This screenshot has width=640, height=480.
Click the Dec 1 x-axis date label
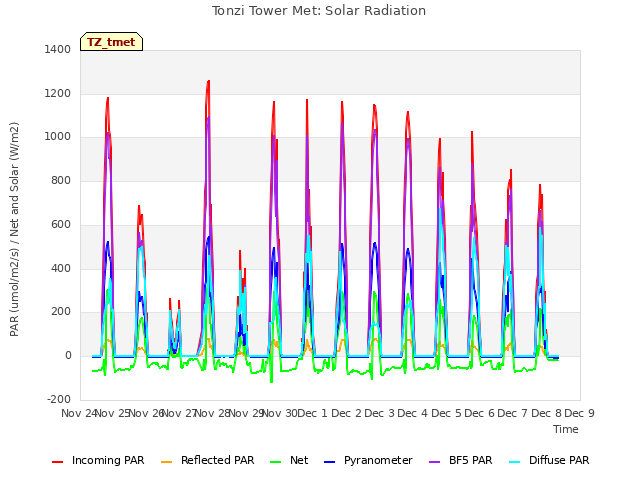pyautogui.click(x=312, y=413)
